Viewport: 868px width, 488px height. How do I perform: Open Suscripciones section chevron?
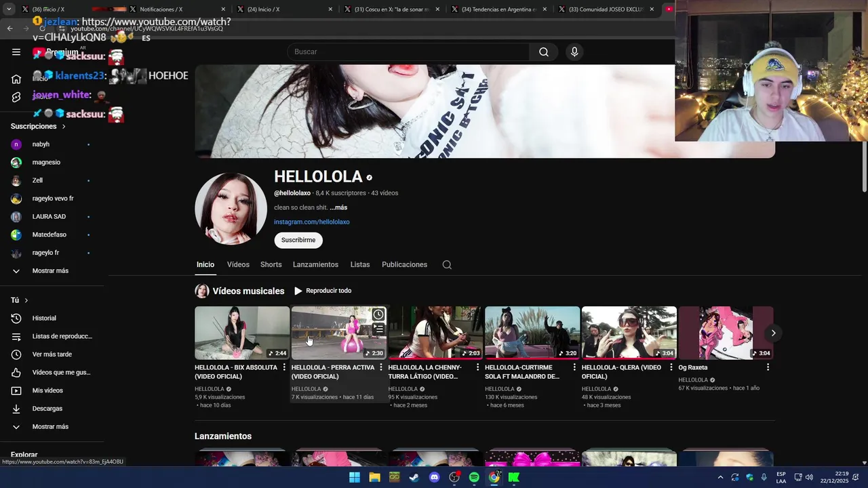coord(64,126)
